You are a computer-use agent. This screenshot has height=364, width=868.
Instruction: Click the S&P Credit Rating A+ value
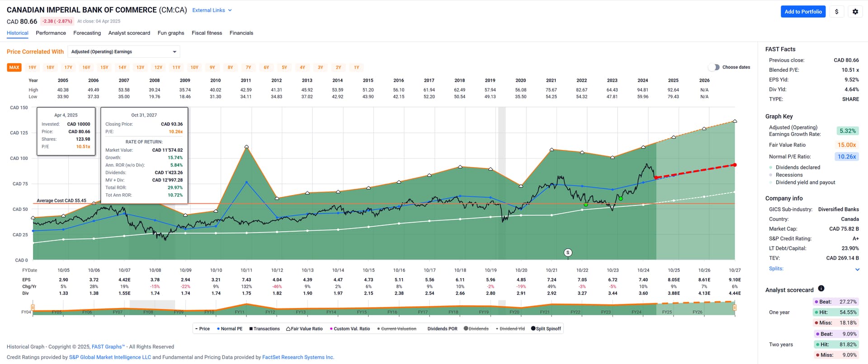pyautogui.click(x=856, y=238)
